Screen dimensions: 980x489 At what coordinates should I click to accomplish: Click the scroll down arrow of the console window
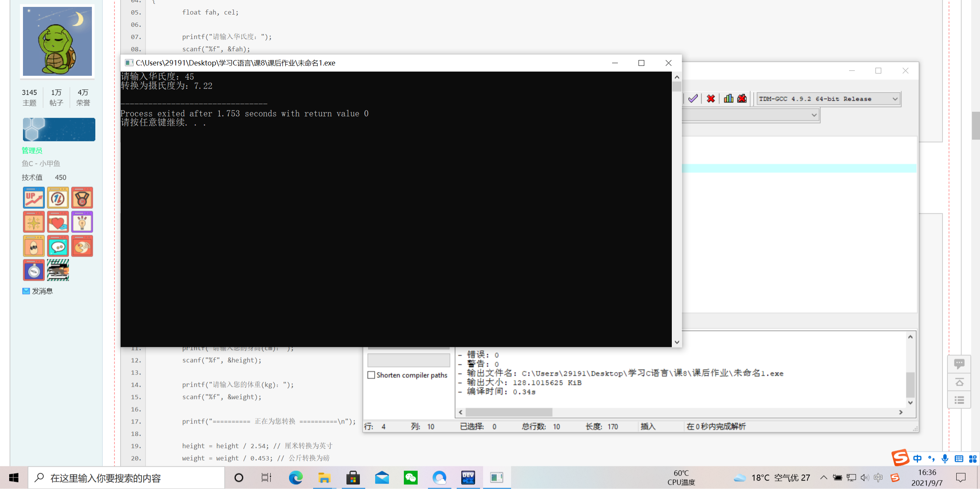(x=677, y=342)
